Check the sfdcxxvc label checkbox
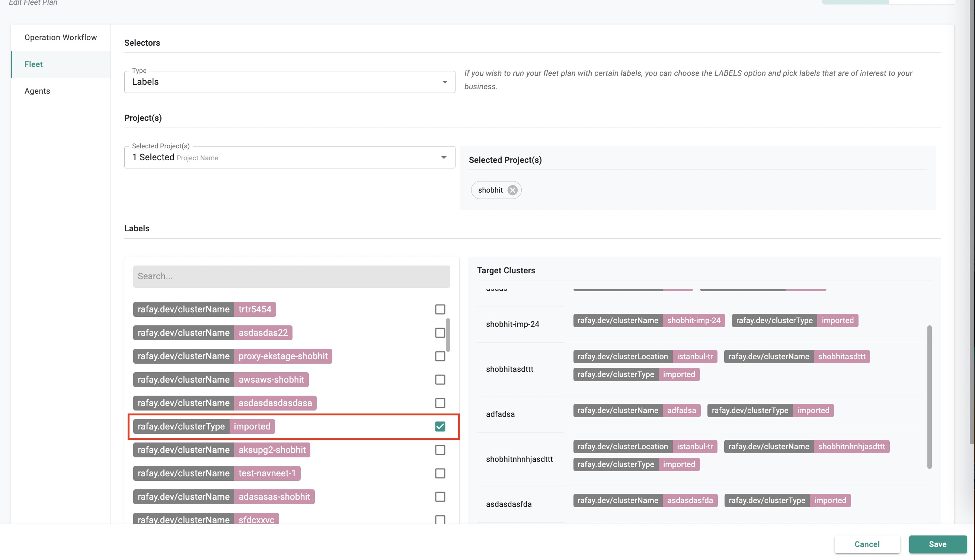The width and height of the screenshot is (975, 560). (x=440, y=519)
